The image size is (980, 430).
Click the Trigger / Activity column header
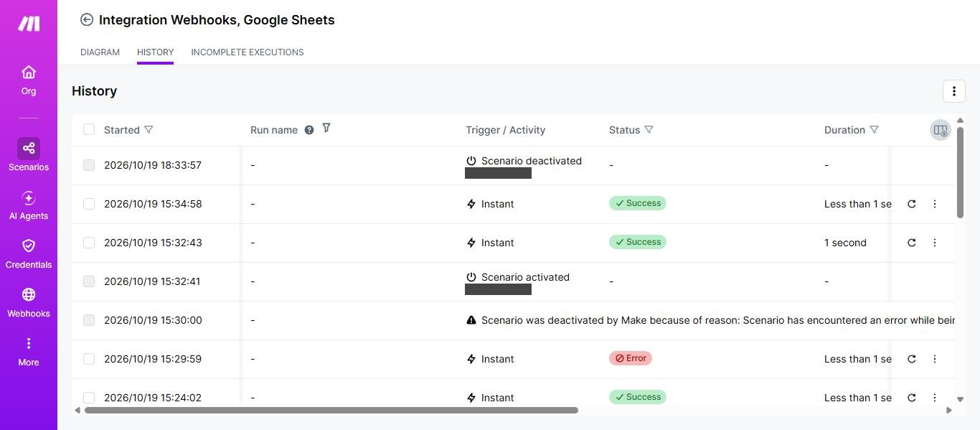pos(505,130)
